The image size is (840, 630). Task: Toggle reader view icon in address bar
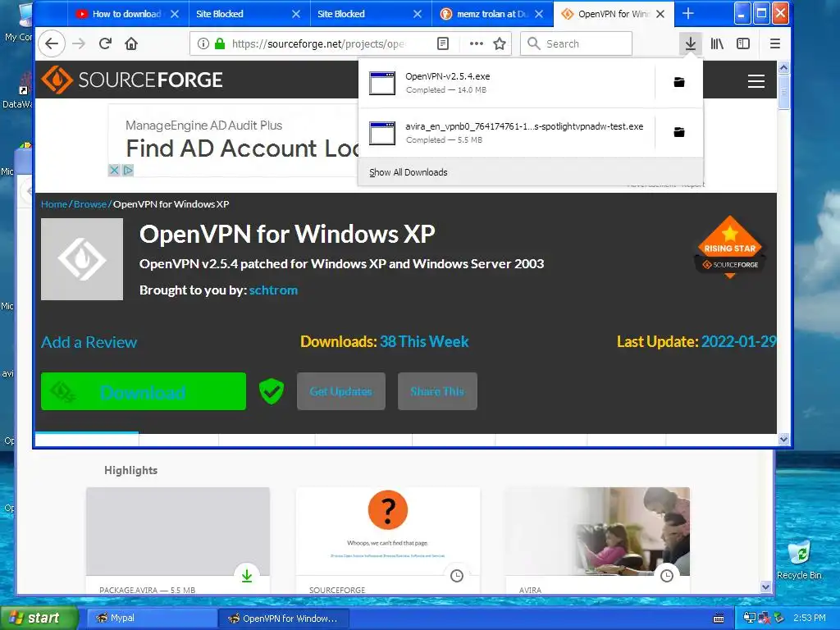coord(443,44)
